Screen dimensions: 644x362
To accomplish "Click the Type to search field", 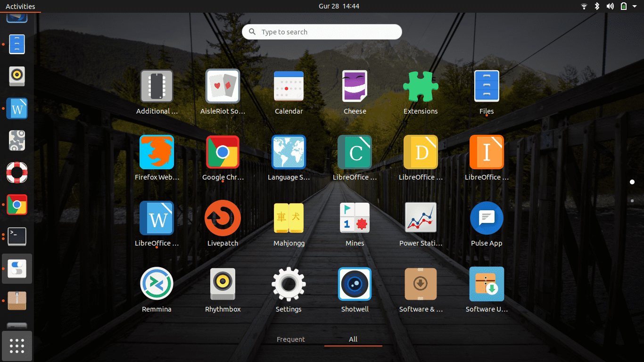I will [x=322, y=32].
